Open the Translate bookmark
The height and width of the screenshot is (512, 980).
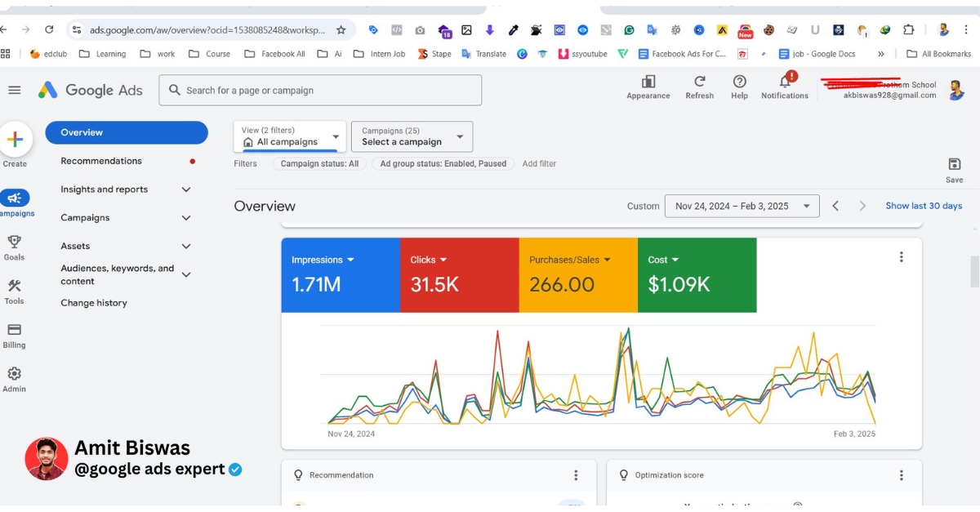483,54
